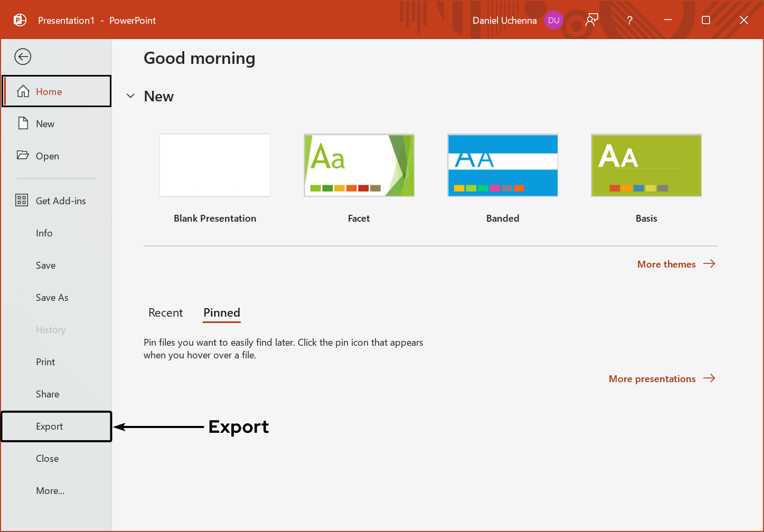
Task: Open the Save As page
Action: tap(52, 297)
